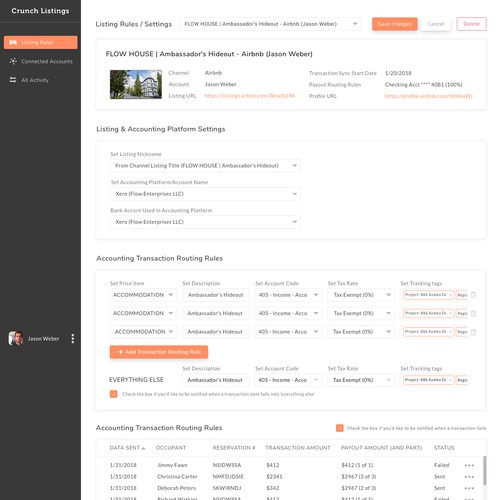Click the Crunch Listings logo title
Screen dimensions: 500x500
[x=40, y=11]
